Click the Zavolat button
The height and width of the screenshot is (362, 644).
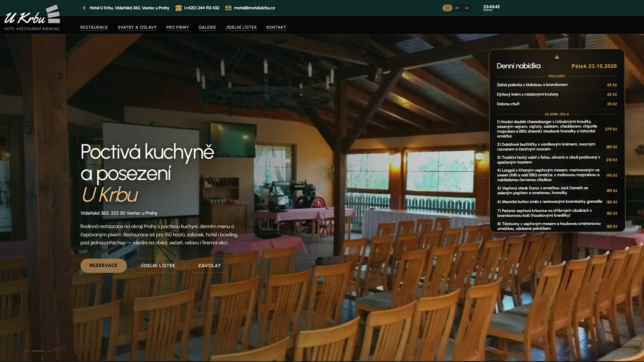click(x=209, y=265)
